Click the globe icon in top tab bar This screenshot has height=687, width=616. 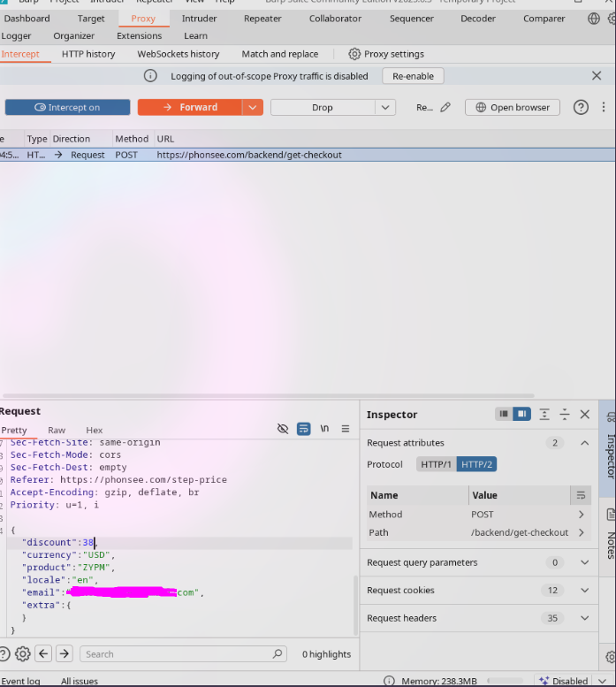(594, 19)
